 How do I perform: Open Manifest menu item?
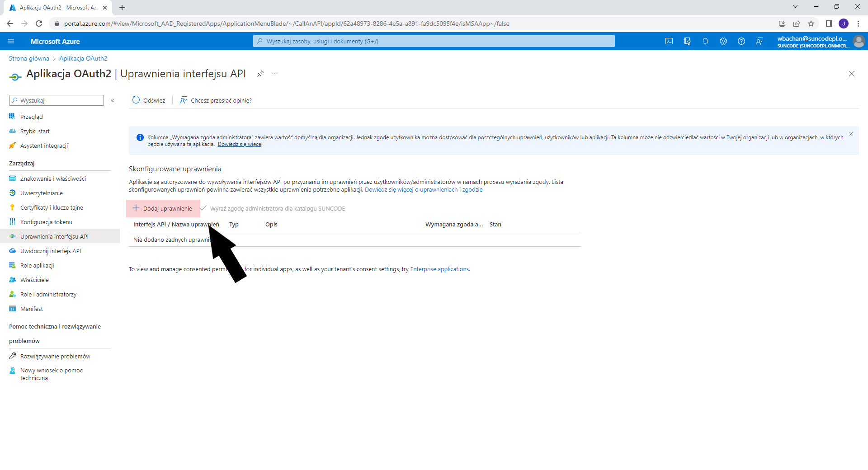pos(32,309)
